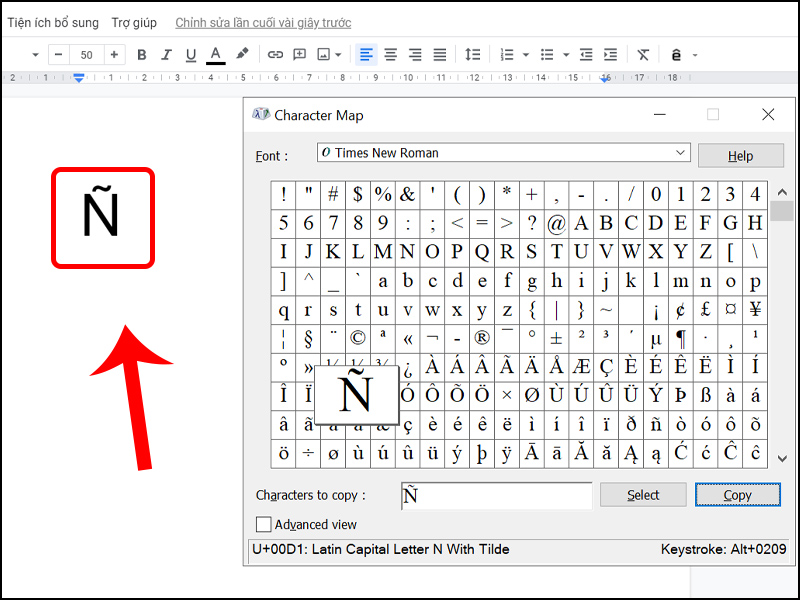The height and width of the screenshot is (600, 800).
Task: Click the underline button
Action: pos(190,55)
